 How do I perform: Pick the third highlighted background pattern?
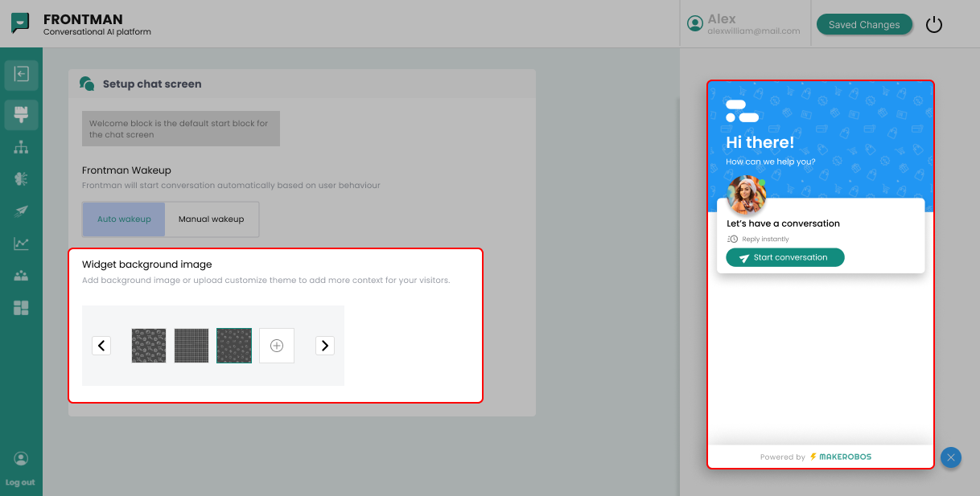[234, 346]
